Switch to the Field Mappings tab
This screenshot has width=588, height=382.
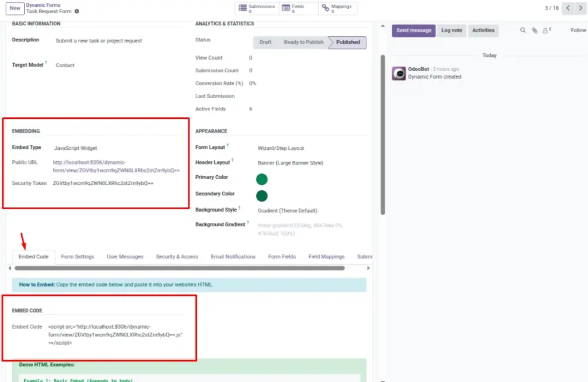pos(326,257)
